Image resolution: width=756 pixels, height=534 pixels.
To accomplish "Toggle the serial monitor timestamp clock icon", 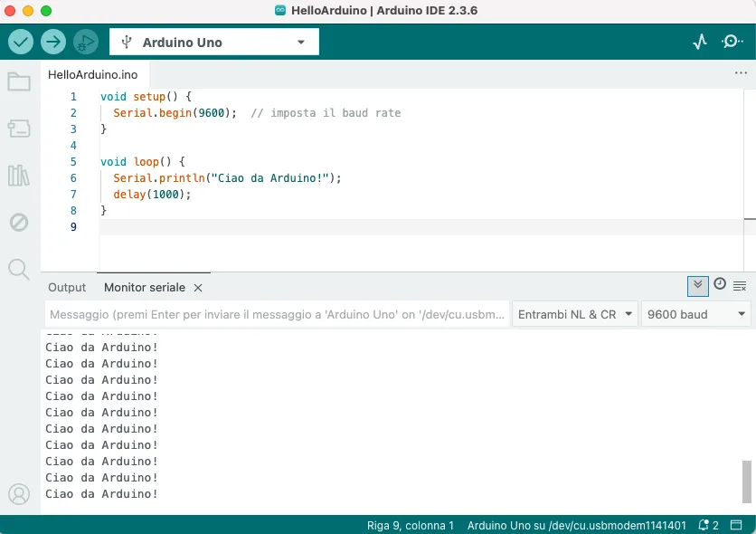I will point(719,283).
